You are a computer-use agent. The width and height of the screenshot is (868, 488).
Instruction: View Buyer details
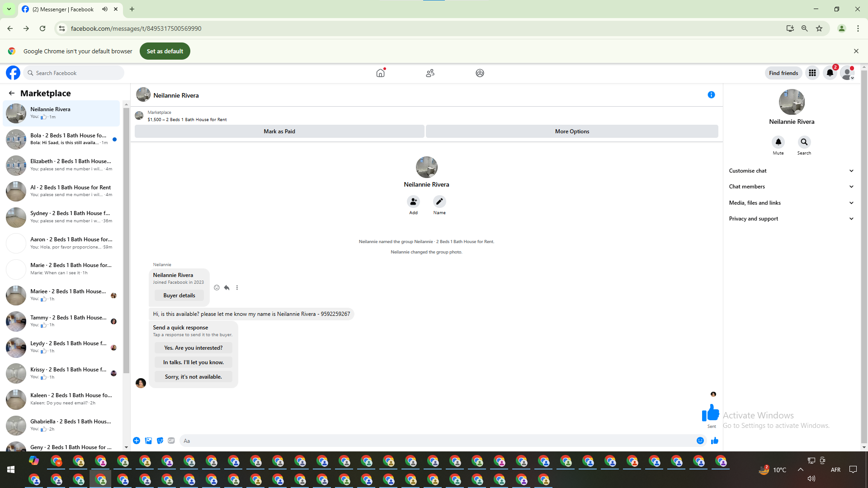pos(179,296)
